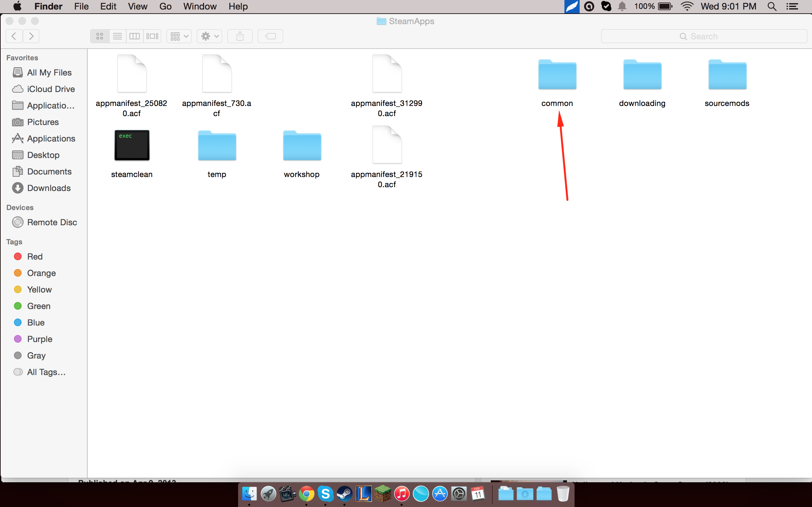Switch to list view mode
Image resolution: width=812 pixels, height=507 pixels.
tap(117, 36)
